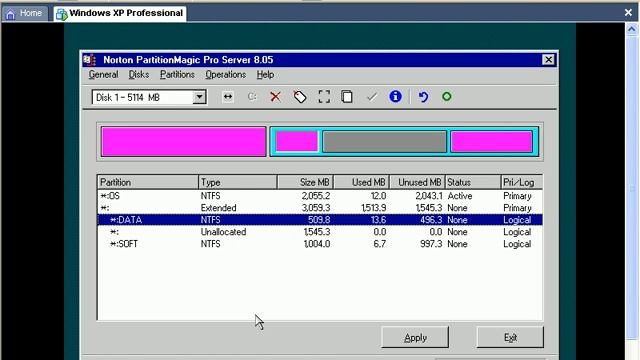Open the Disks menu
The image size is (640, 360).
pyautogui.click(x=139, y=75)
